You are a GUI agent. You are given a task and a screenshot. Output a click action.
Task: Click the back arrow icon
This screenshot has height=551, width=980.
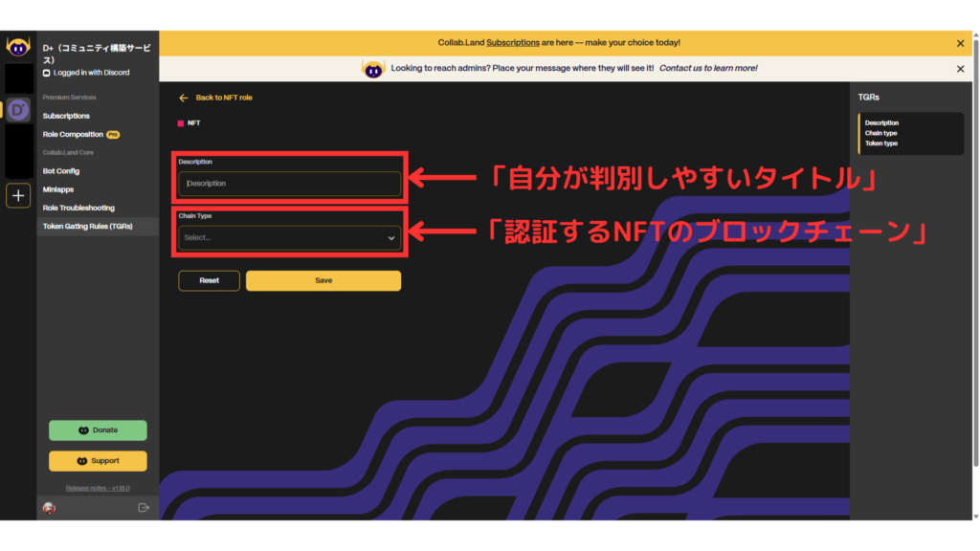(x=183, y=99)
